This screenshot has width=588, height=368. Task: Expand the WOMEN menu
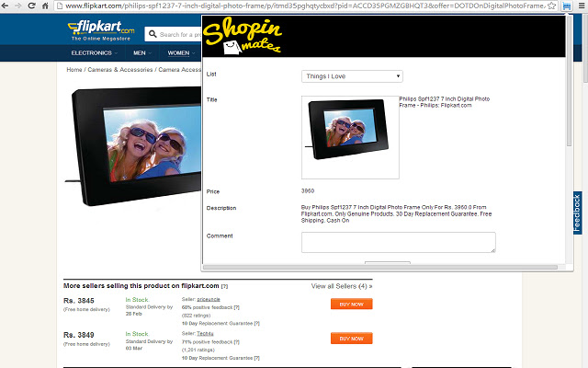click(181, 53)
